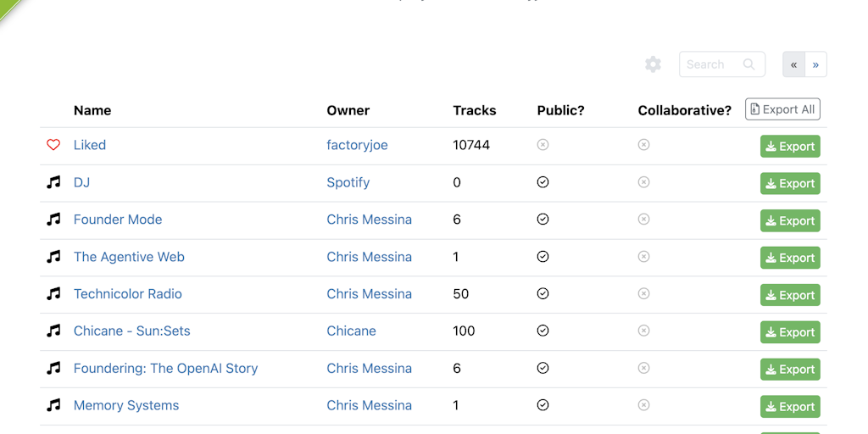
Task: Click the red heart icon beside Liked
Action: tap(53, 145)
